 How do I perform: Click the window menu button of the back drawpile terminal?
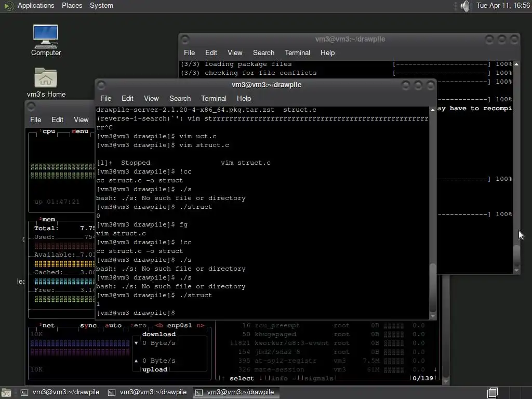pos(185,39)
